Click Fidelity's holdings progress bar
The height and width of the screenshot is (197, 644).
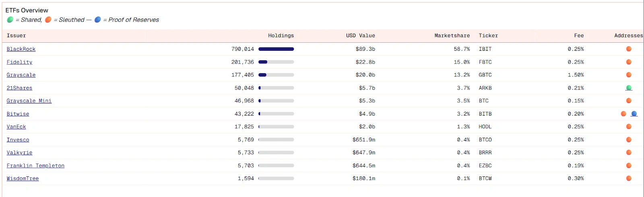click(x=276, y=62)
